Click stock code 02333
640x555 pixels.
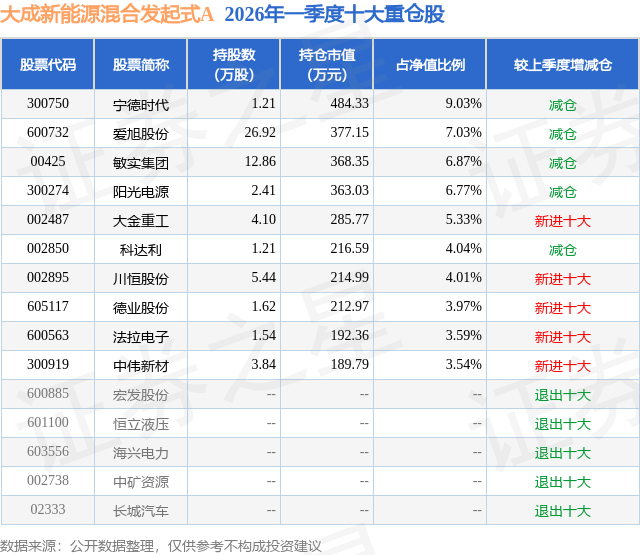click(48, 509)
